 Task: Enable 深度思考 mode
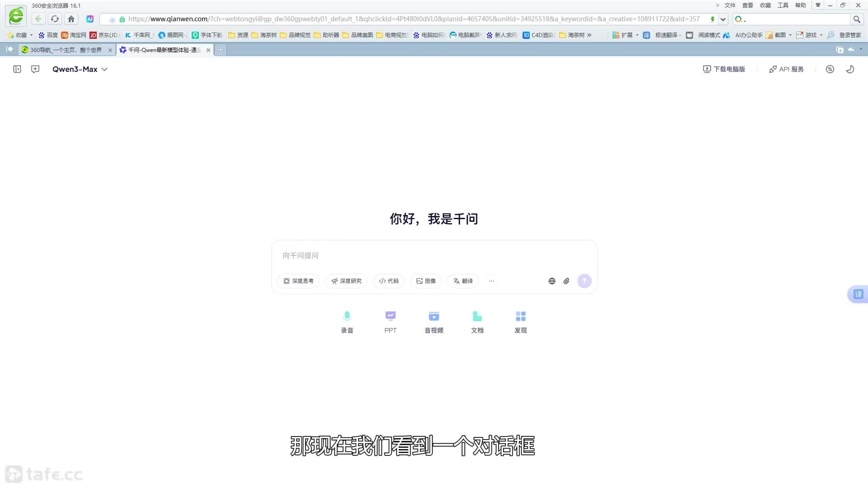[298, 281]
